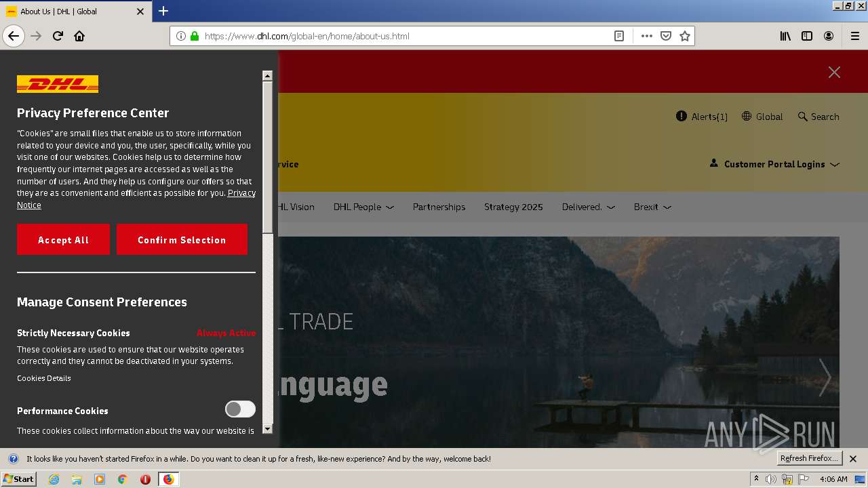Open Firefox hamburger menu
This screenshot has height=488, width=868.
click(x=854, y=36)
